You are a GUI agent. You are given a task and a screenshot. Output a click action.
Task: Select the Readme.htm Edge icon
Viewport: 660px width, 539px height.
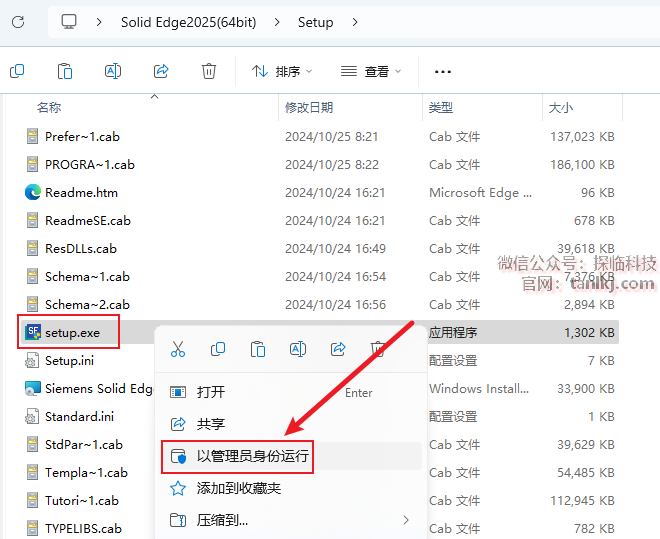click(x=32, y=192)
